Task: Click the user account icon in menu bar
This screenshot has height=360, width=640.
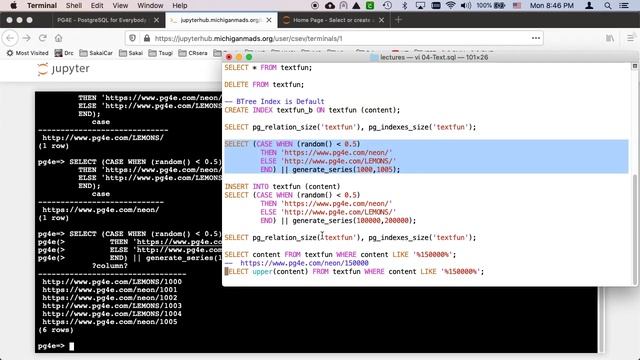Action: tap(589, 5)
